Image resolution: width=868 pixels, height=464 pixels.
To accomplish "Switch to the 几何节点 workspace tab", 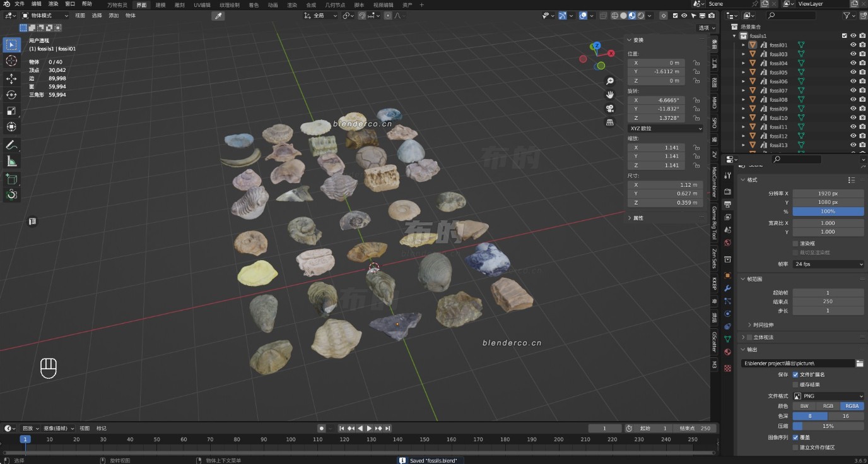I will click(x=335, y=4).
